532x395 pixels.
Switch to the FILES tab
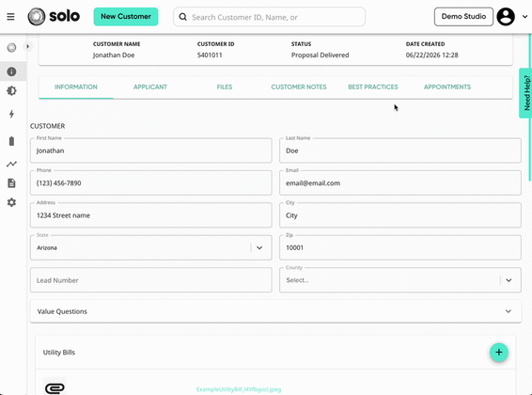coord(225,87)
